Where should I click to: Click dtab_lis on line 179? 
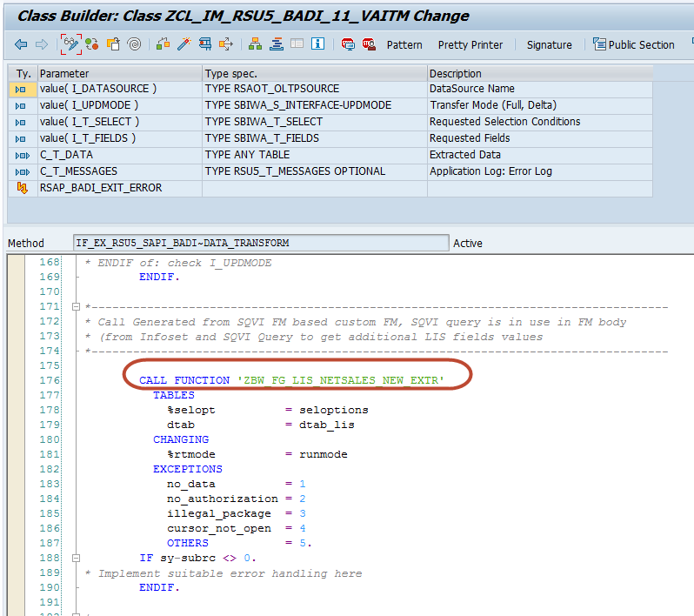(327, 425)
